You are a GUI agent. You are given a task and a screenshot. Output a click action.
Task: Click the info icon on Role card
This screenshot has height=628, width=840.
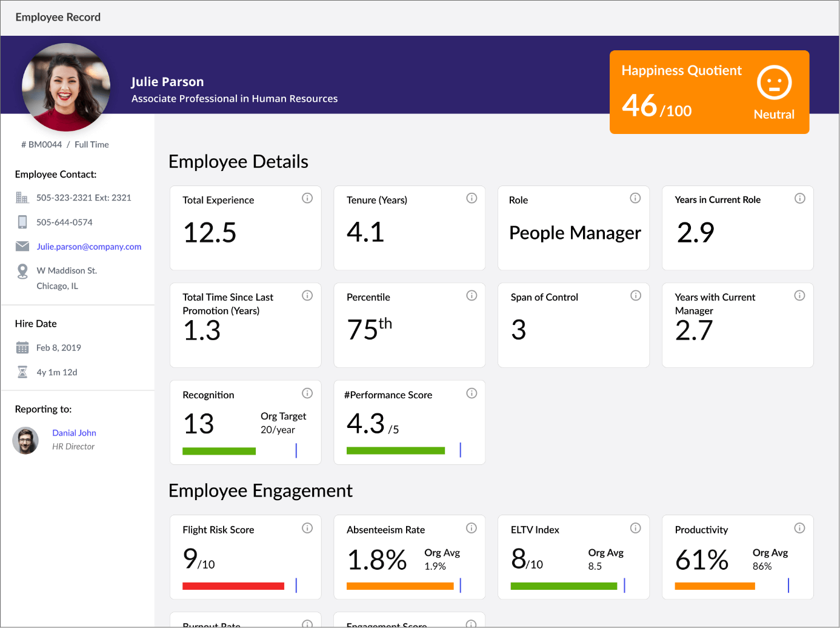635,198
